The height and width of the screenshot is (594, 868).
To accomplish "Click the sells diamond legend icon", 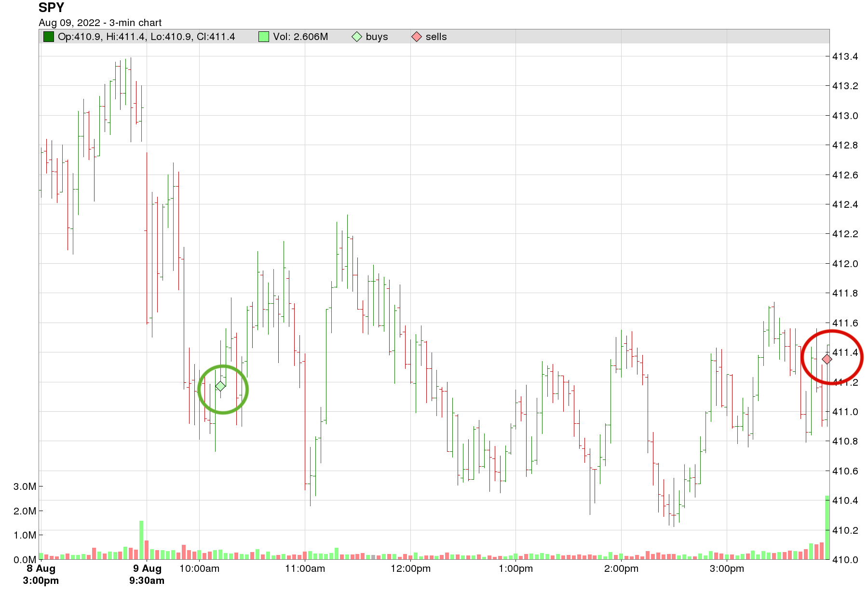I will pos(417,37).
